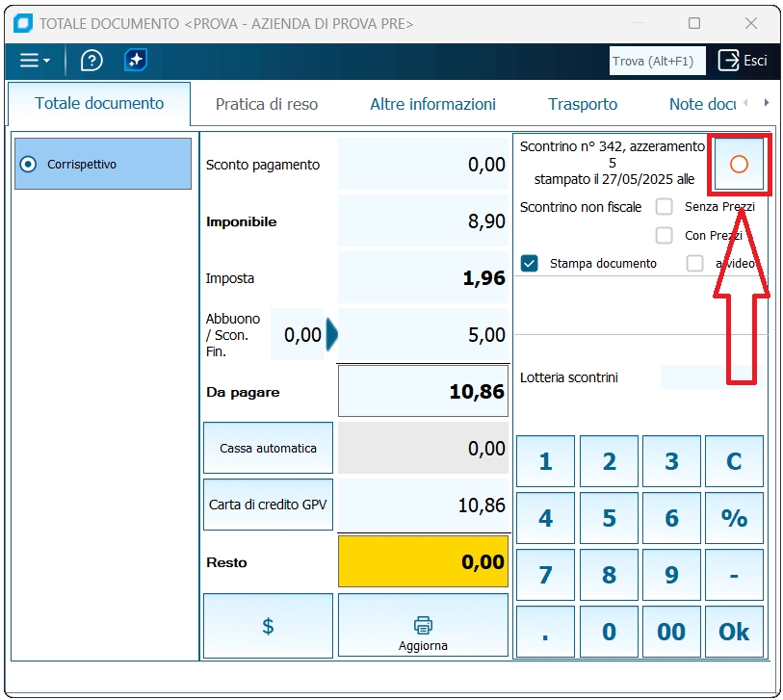Open the Note documento tab
The height and width of the screenshot is (700, 783).
(703, 104)
